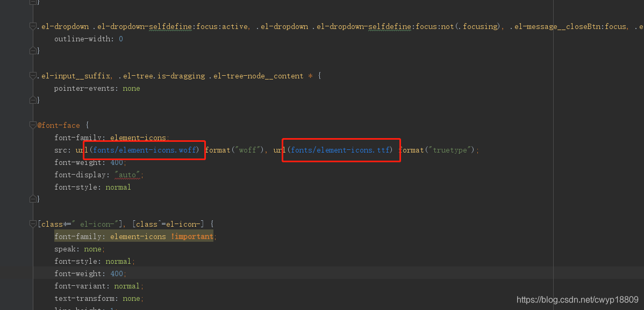Screen dimensions: 644x310
Task: Fold the [class*=" el-icon-"] rule block
Action: 32,224
